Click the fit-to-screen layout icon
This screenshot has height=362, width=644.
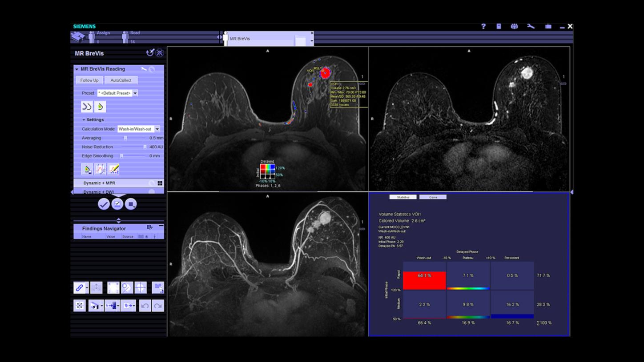pyautogui.click(x=80, y=306)
